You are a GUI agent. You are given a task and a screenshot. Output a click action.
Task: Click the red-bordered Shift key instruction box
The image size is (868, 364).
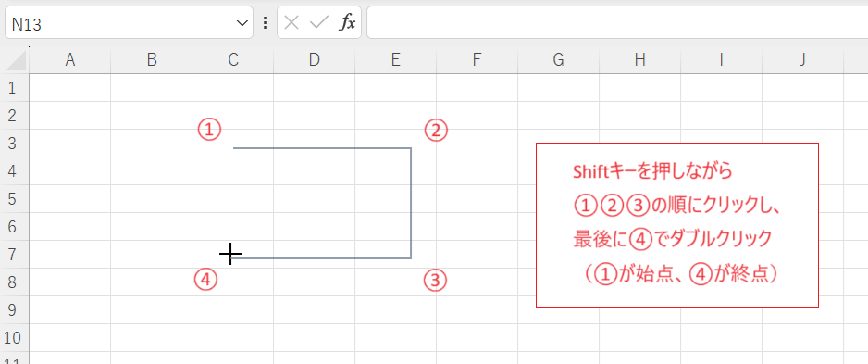tap(677, 225)
